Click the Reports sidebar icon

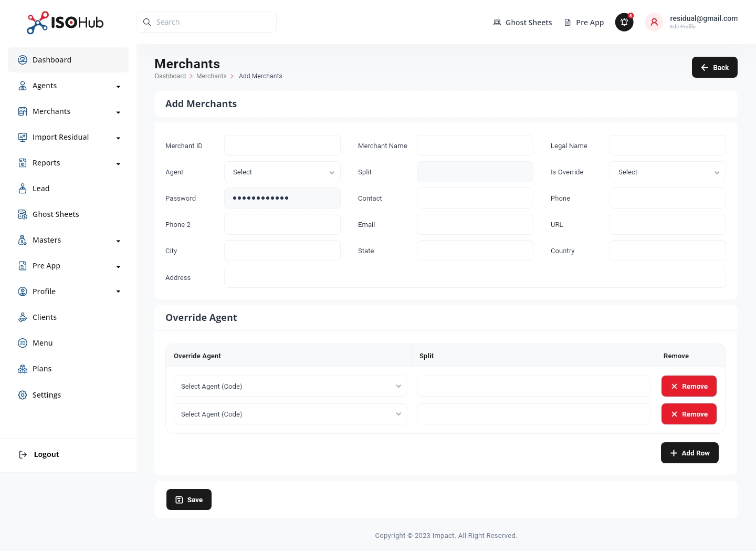(23, 163)
